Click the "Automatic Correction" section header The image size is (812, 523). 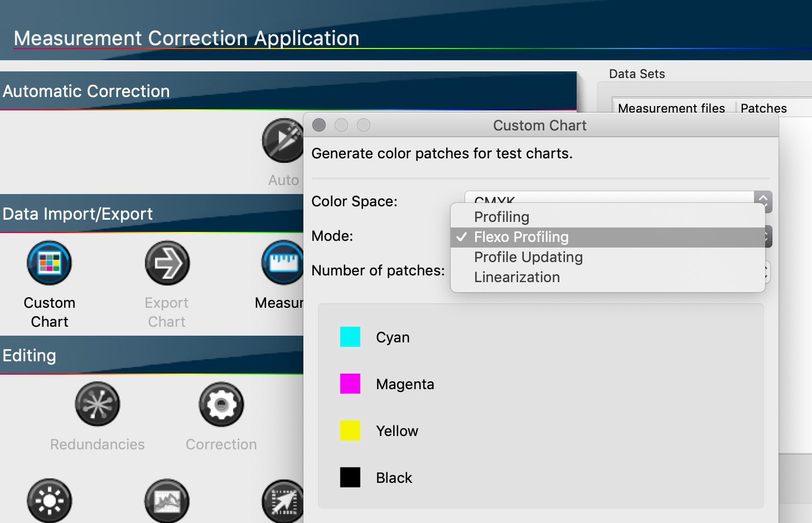pyautogui.click(x=288, y=90)
